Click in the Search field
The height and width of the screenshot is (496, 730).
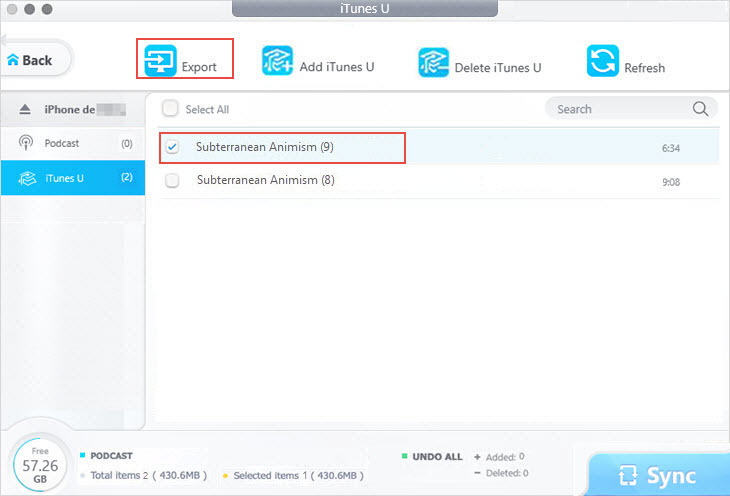tap(631, 109)
